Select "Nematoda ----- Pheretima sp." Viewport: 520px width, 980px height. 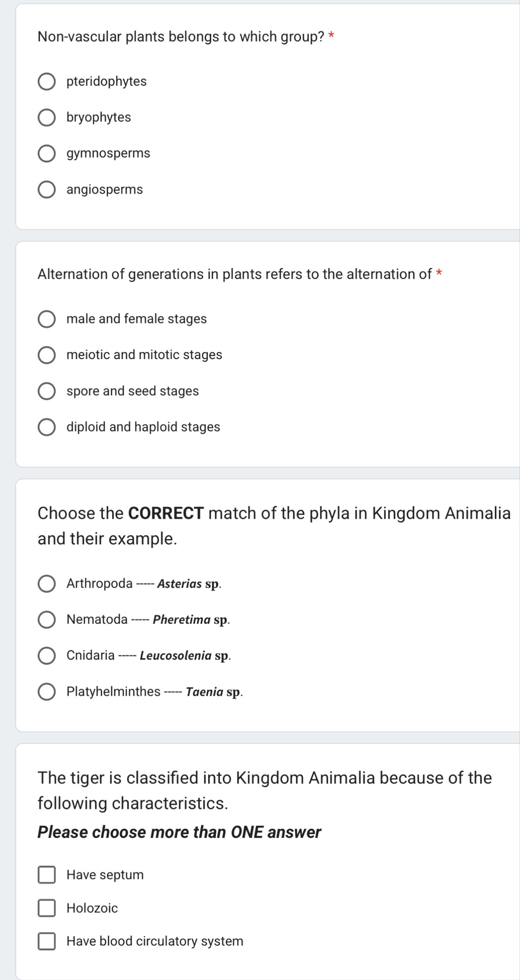47,620
